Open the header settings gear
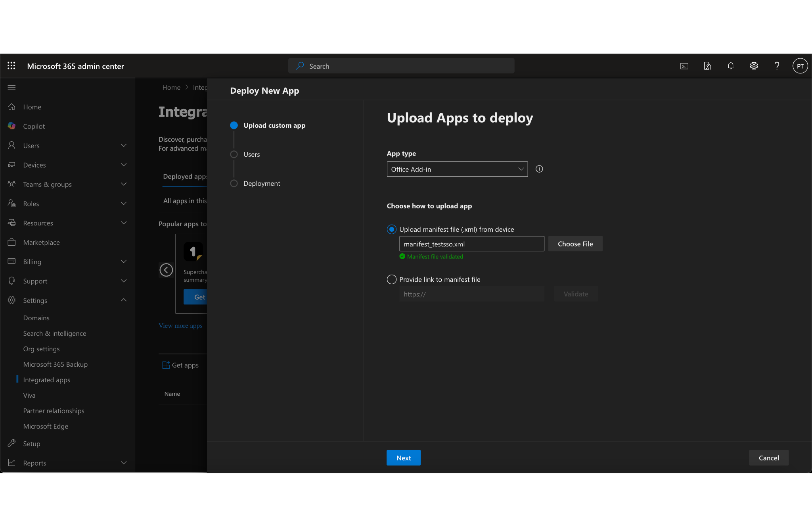Viewport: 812px width, 508px height. 754,66
